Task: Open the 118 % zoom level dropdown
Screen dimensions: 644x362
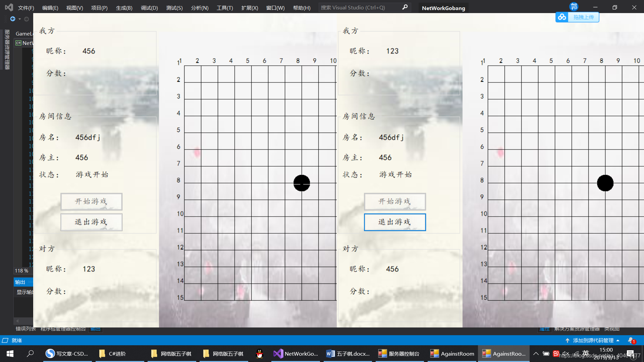Action: [x=23, y=270]
